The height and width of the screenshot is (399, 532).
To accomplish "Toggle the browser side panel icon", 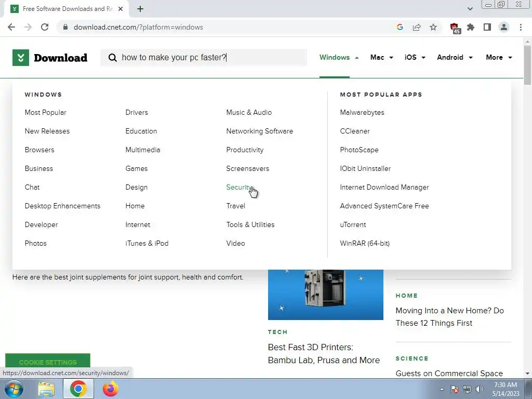I will click(487, 27).
